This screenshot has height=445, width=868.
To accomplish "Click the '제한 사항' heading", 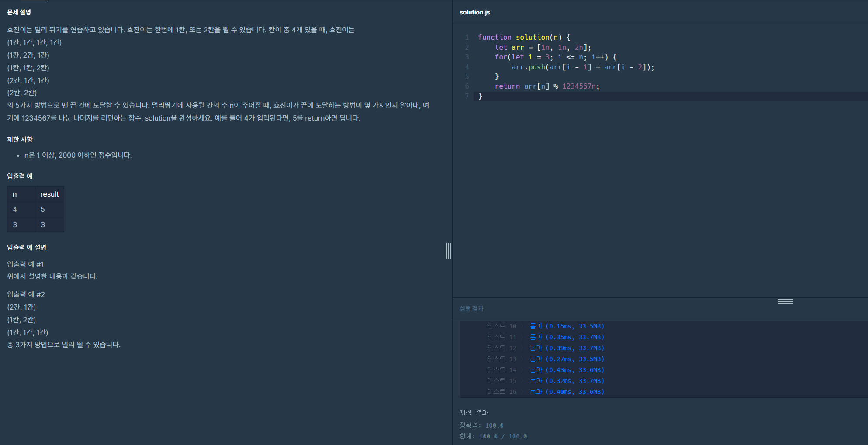I will pyautogui.click(x=20, y=139).
